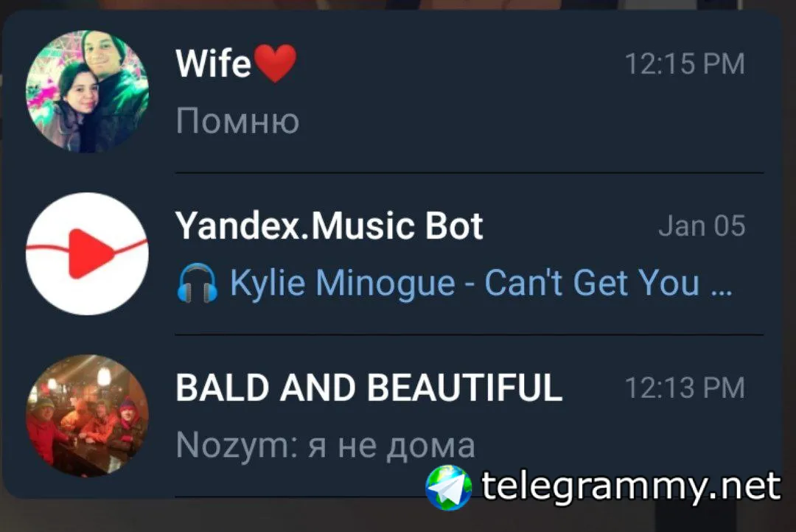The width and height of the screenshot is (796, 532).
Task: Click the telegrammy globe paper-plane logo
Action: coord(448,487)
